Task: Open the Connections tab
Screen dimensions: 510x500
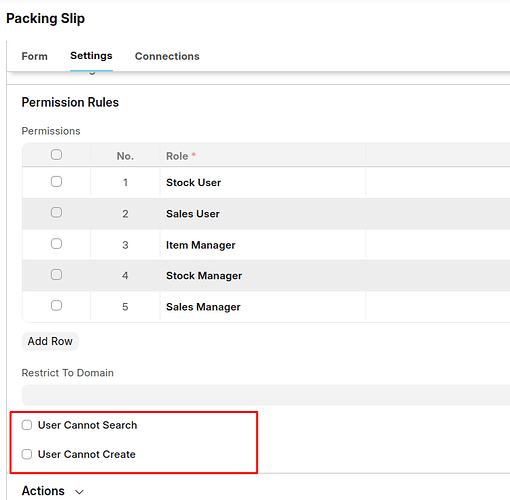Action: [167, 56]
